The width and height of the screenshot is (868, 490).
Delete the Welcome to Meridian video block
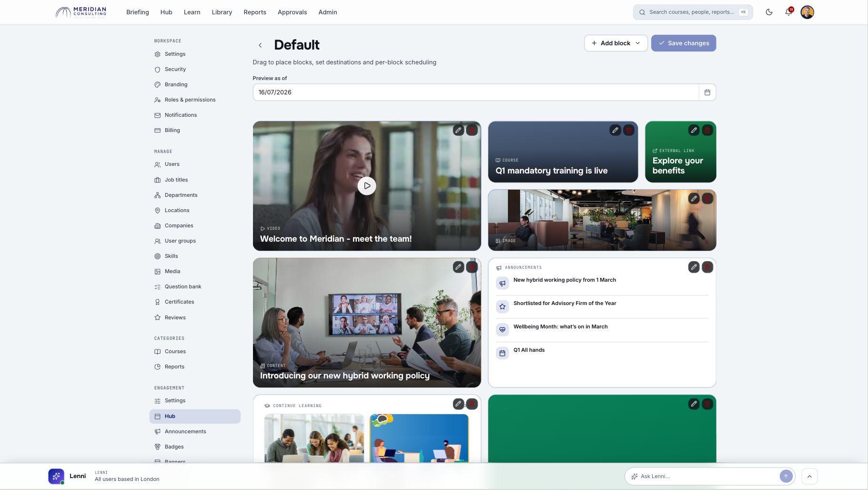point(472,130)
